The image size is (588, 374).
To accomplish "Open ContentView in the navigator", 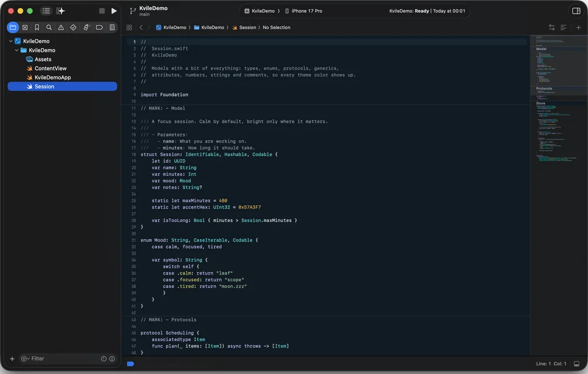I will [62, 68].
